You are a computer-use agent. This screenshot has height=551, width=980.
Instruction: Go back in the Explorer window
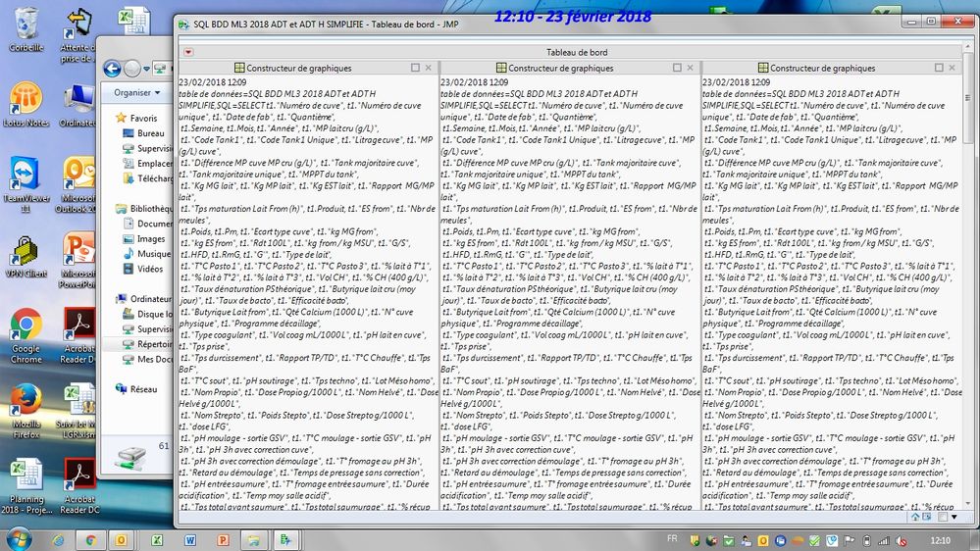[x=112, y=68]
